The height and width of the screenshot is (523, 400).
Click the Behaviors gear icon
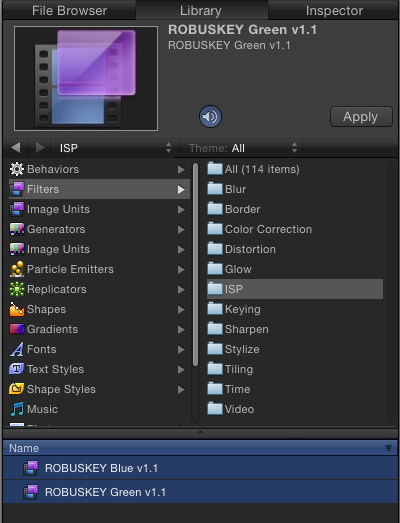click(17, 169)
